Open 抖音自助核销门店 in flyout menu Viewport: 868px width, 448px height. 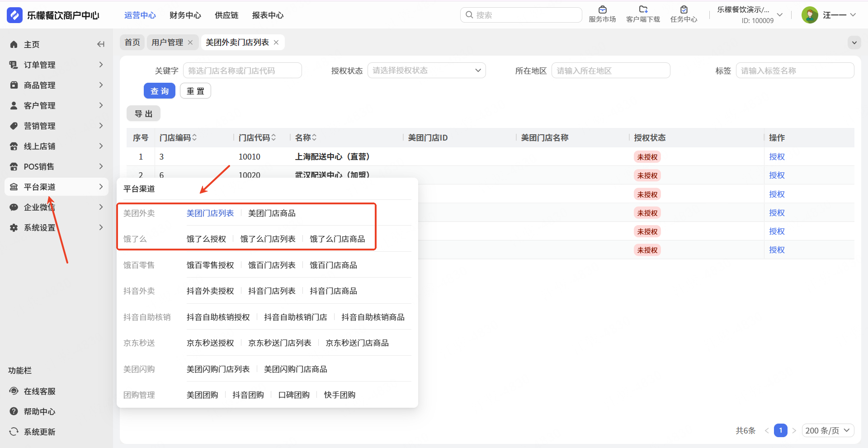[296, 317]
